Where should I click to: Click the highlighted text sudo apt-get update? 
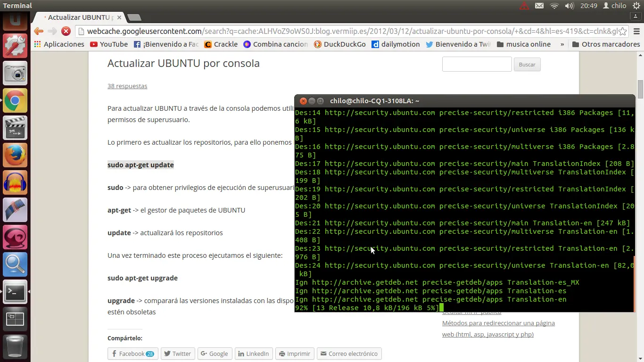140,165
